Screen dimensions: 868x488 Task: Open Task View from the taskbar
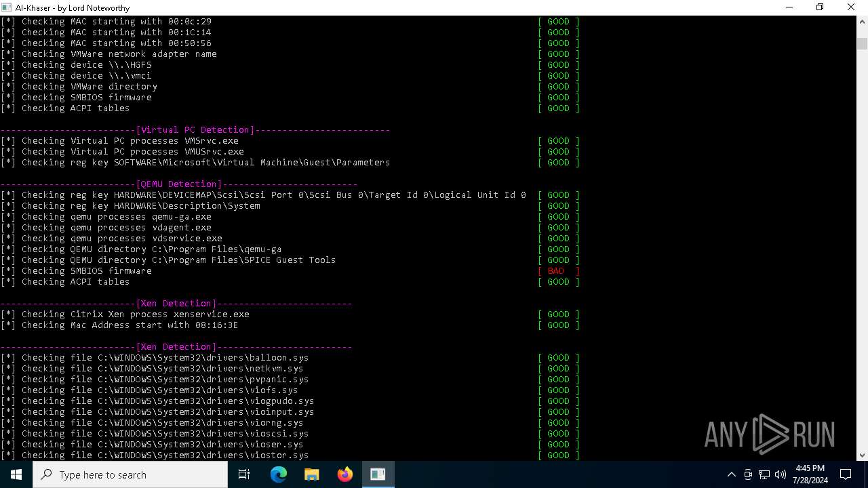coord(244,474)
